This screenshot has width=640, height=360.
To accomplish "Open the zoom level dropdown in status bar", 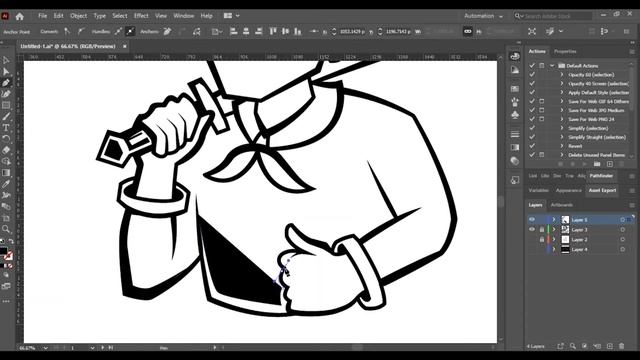I will pyautogui.click(x=45, y=348).
